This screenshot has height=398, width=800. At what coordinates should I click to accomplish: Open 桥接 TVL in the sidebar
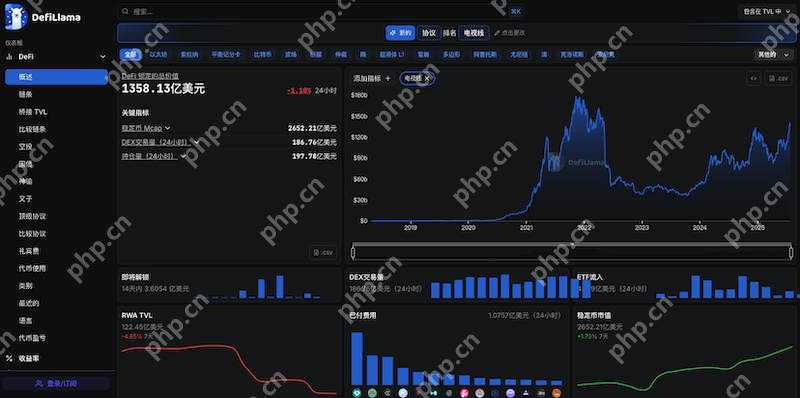click(x=33, y=112)
